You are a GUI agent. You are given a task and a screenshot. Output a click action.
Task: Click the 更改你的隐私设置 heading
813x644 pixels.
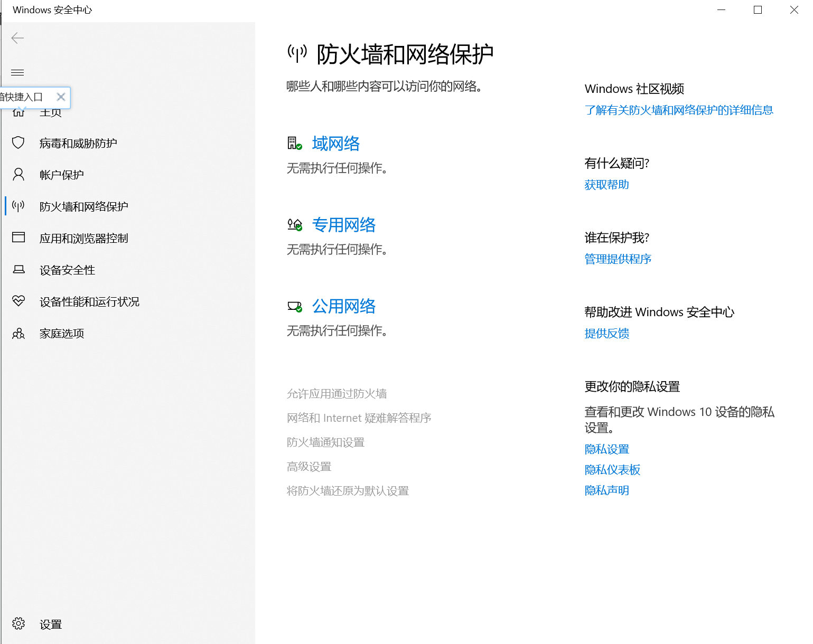point(632,386)
